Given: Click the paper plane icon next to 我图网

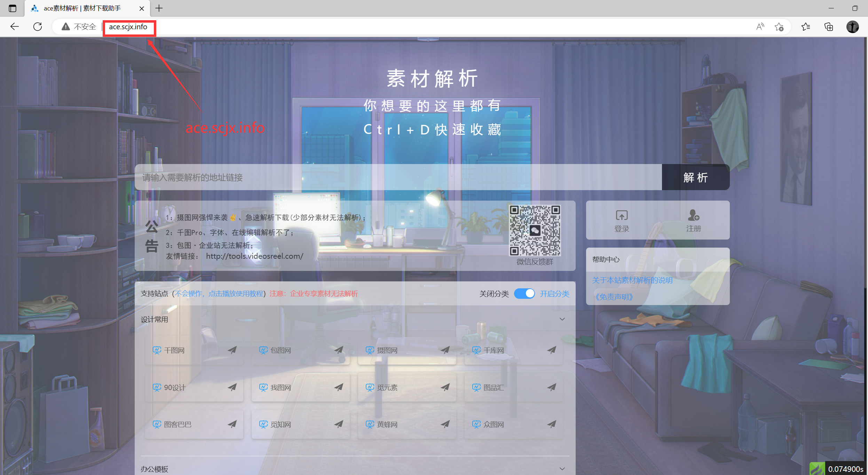Looking at the screenshot, I should pos(339,387).
